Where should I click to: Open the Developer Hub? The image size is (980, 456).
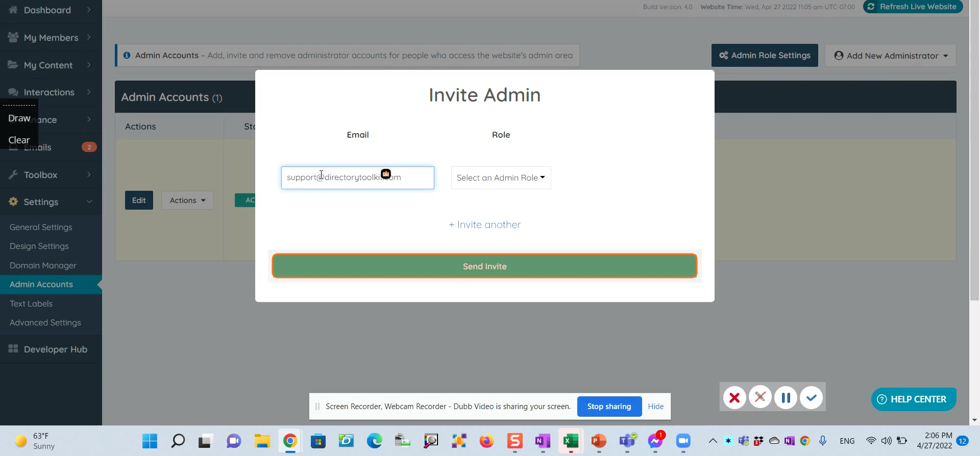[51, 349]
